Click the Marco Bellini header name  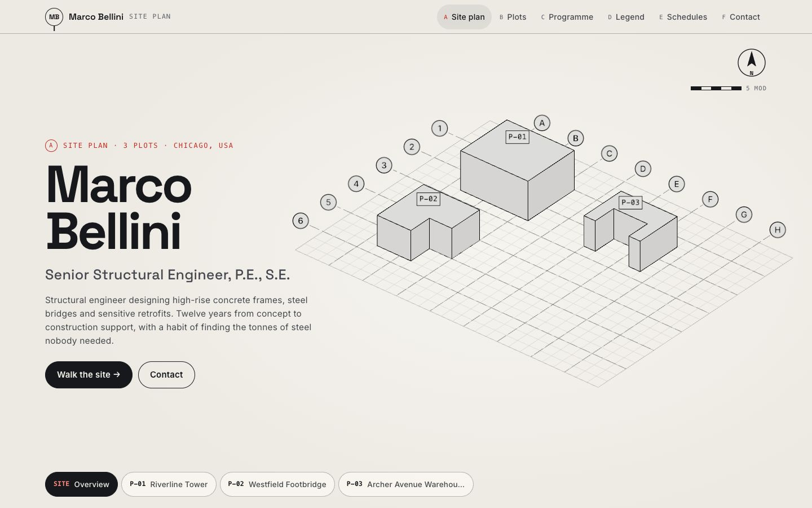pos(96,17)
